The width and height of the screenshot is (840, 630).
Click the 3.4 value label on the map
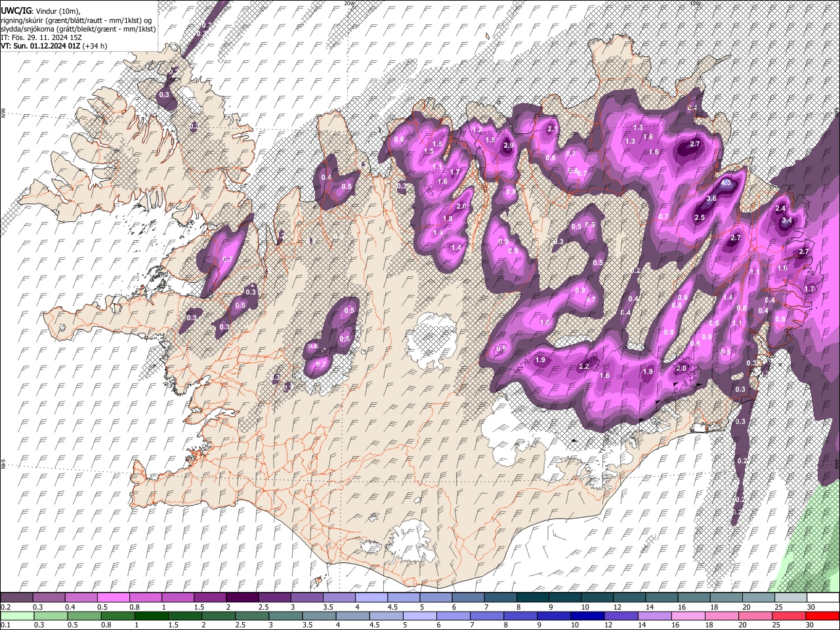tap(787, 220)
